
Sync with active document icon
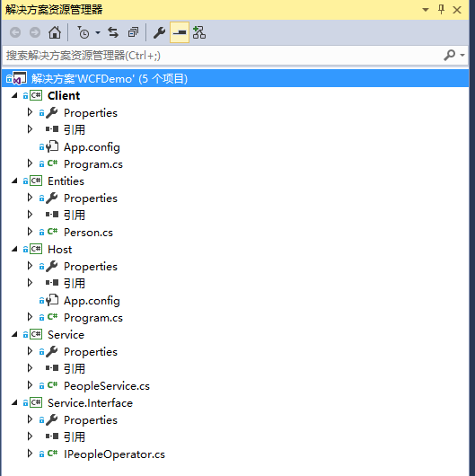[x=113, y=32]
